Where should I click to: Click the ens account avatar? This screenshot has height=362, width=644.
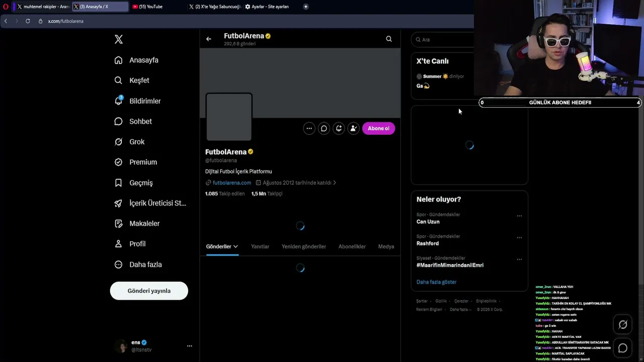121,346
